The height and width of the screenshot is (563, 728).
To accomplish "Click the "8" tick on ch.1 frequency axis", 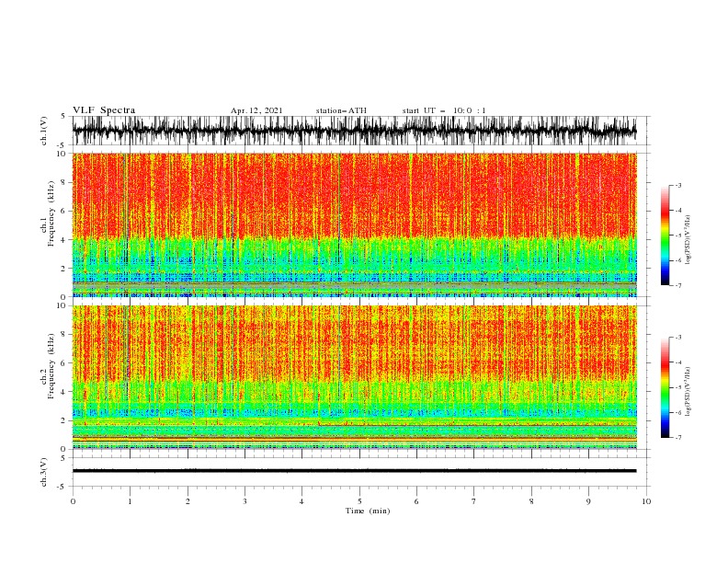I will [63, 182].
